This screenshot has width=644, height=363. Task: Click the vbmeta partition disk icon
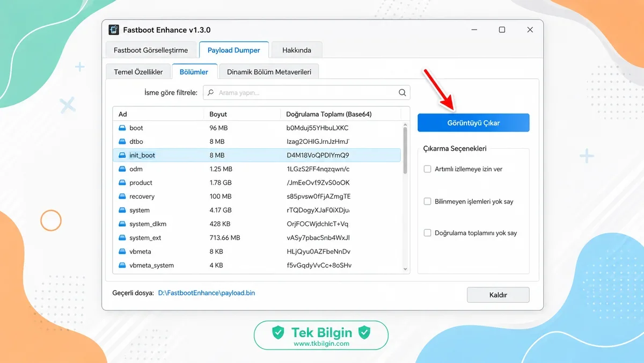coord(122,251)
